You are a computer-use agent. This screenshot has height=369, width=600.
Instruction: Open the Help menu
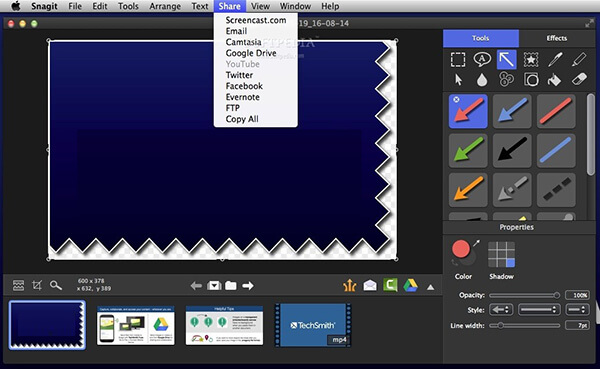tap(330, 6)
